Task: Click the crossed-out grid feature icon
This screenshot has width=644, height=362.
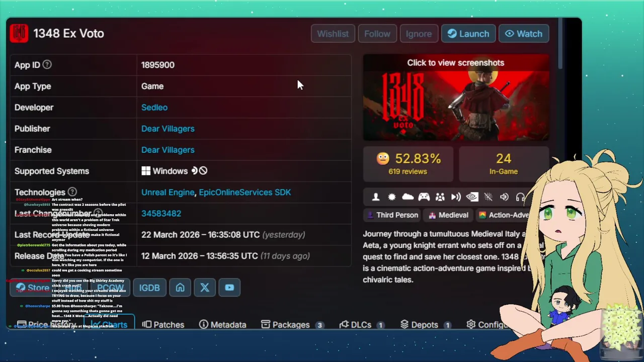Action: pos(488,197)
